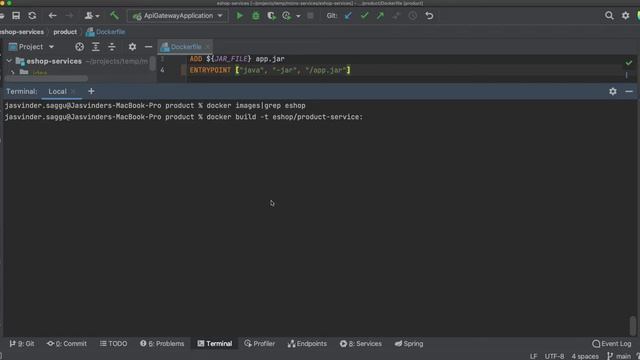Open the Spring tool window
The width and height of the screenshot is (640, 360).
tap(409, 344)
